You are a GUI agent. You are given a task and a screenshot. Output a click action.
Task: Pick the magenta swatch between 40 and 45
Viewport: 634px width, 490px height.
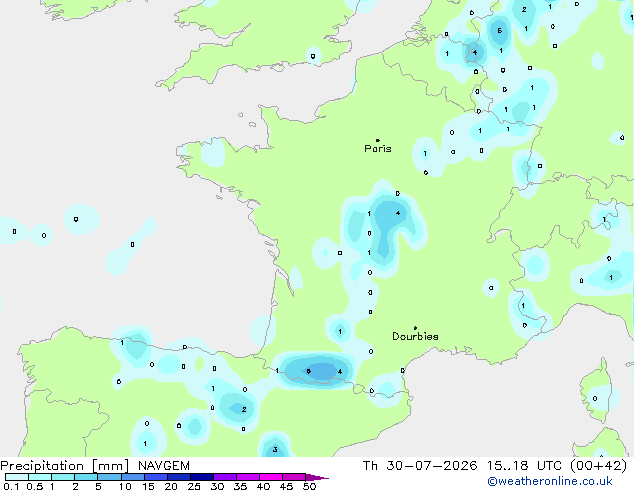pyautogui.click(x=271, y=477)
